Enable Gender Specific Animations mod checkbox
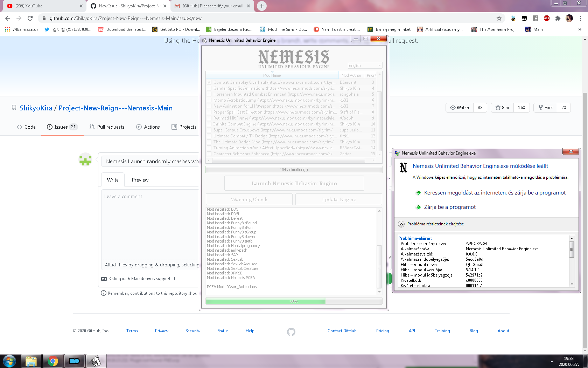This screenshot has height=368, width=588. [x=209, y=88]
